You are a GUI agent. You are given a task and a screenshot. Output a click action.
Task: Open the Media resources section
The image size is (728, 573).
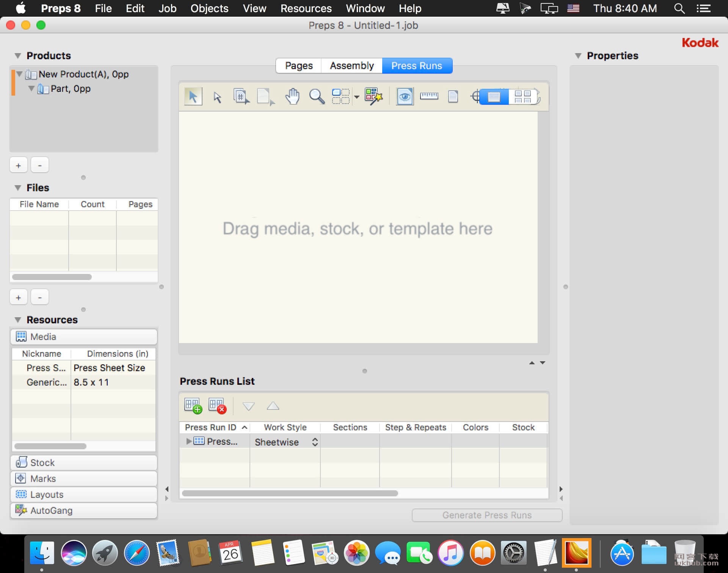coord(84,337)
